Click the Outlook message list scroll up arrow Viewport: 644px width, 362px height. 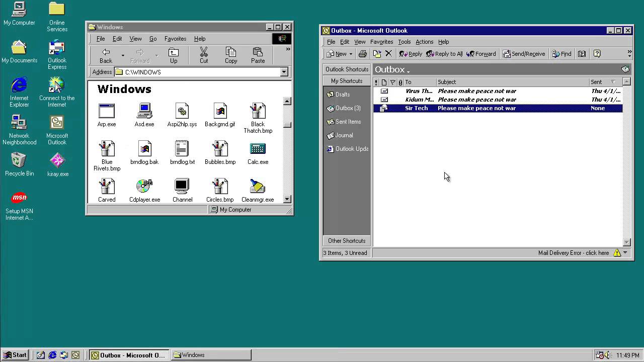tap(627, 81)
